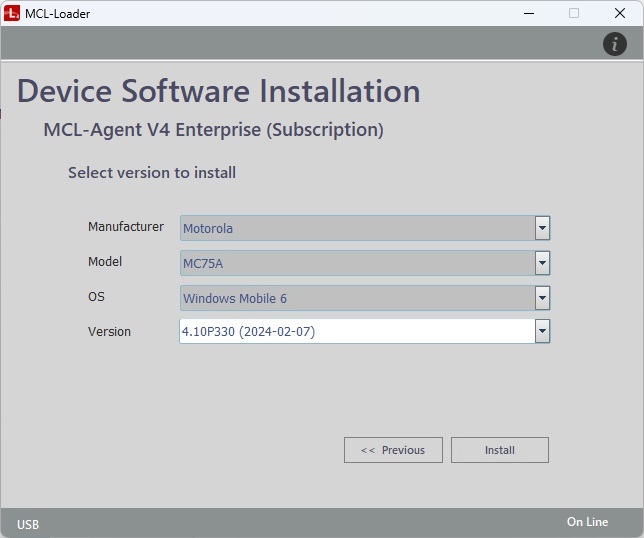This screenshot has width=644, height=538.
Task: Click the On Line status indicator
Action: pos(587,522)
